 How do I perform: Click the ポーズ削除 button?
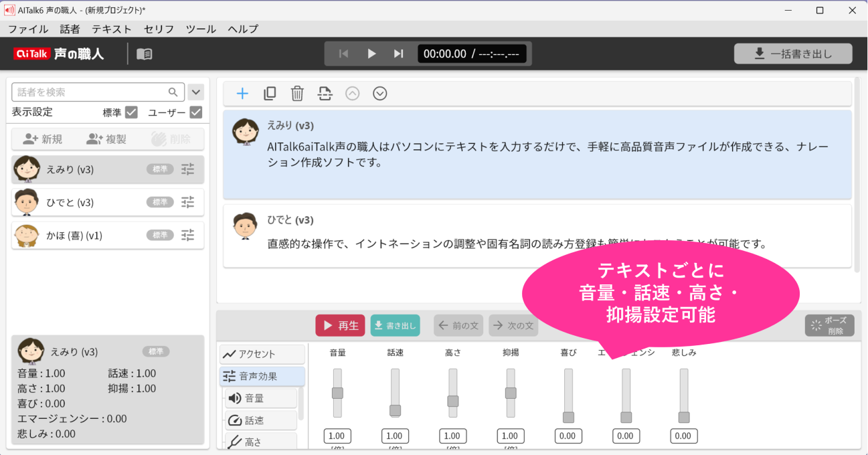830,325
